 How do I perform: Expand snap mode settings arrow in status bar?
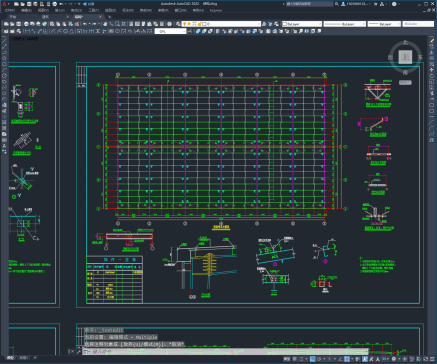point(307,359)
